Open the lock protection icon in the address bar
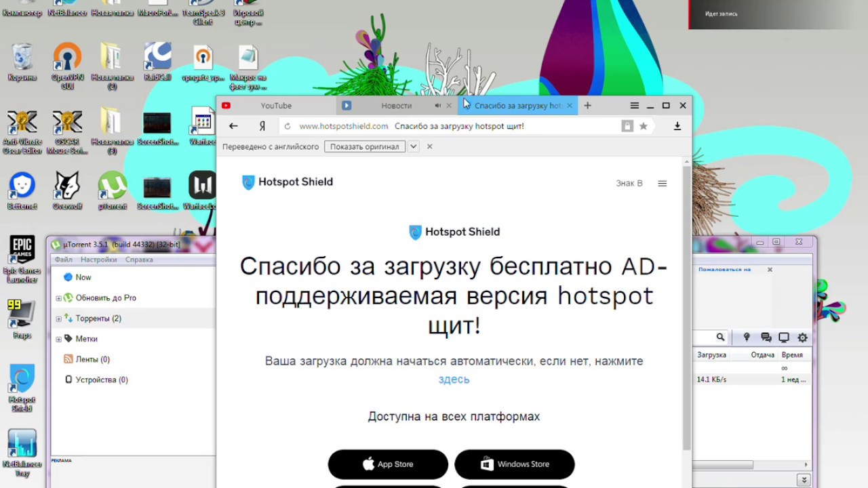Screen dimensions: 868x488 click(627, 126)
